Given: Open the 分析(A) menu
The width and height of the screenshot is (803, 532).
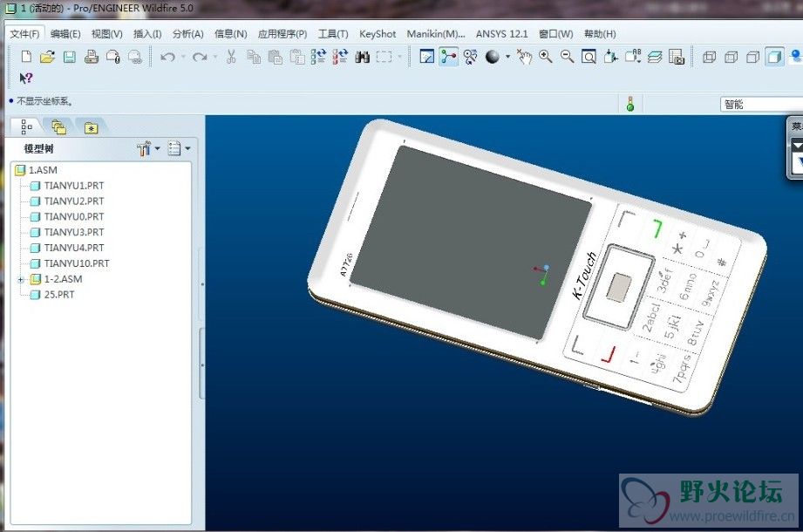Looking at the screenshot, I should (188, 34).
